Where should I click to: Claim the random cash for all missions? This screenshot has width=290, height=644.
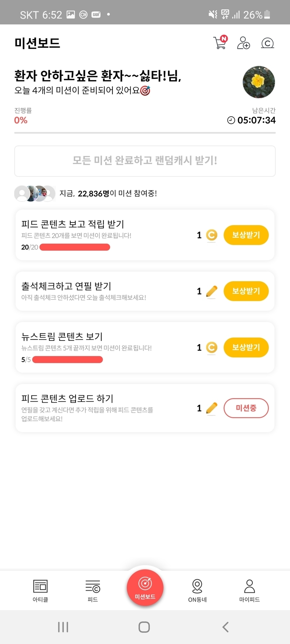[x=145, y=161]
